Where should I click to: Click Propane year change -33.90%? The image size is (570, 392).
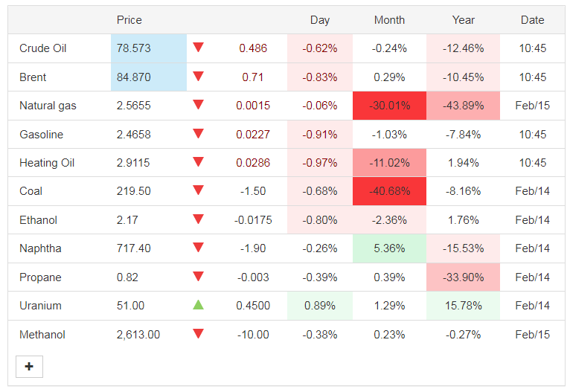point(463,277)
